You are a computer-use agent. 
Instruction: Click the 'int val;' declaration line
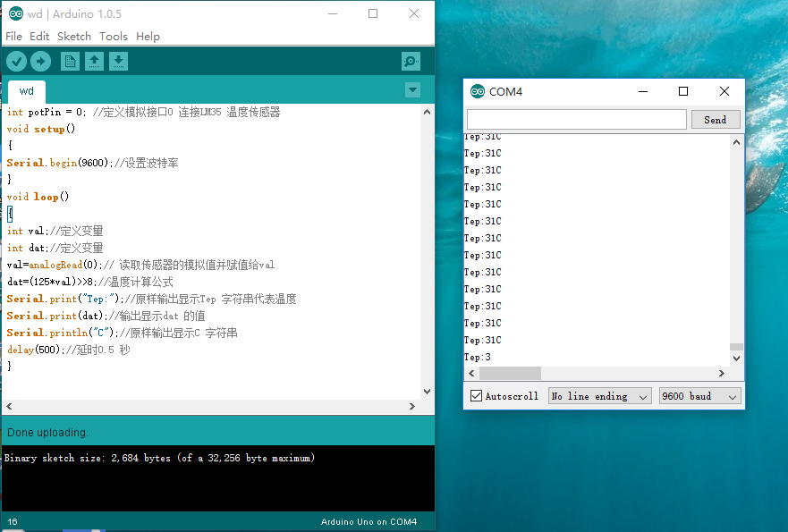[55, 231]
